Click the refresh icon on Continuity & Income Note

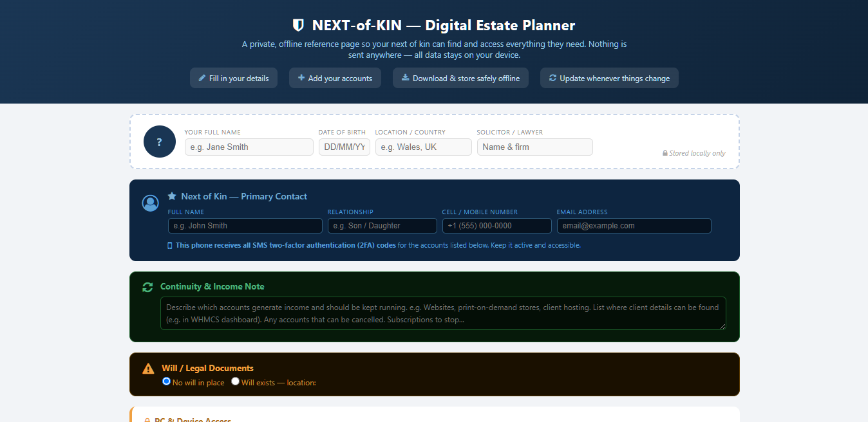click(x=148, y=287)
